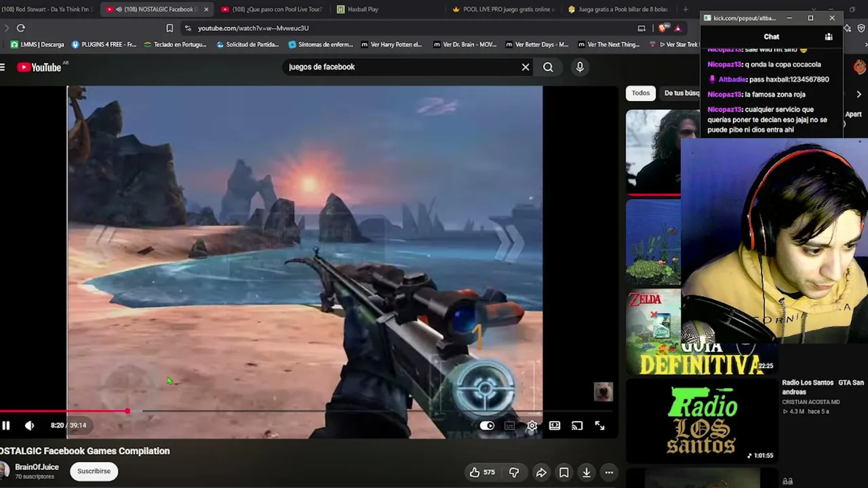
Task: Open the Radio Los Santos video thumbnail
Action: click(701, 420)
